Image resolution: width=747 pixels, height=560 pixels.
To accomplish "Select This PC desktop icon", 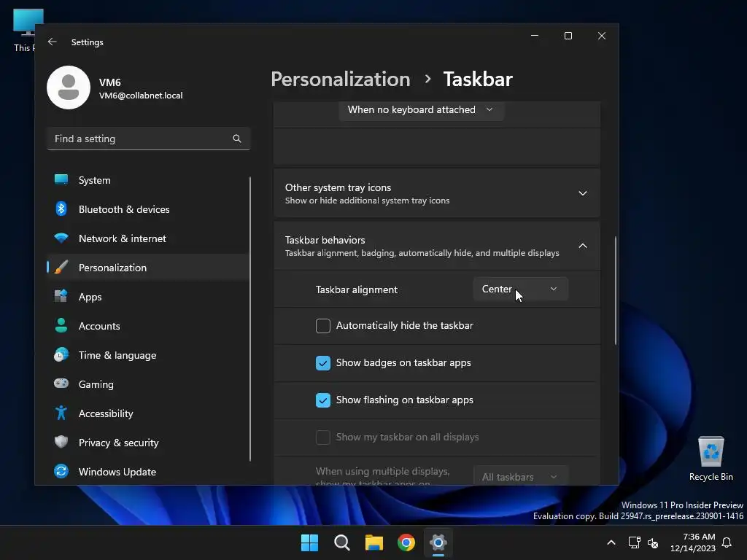I will [x=28, y=31].
